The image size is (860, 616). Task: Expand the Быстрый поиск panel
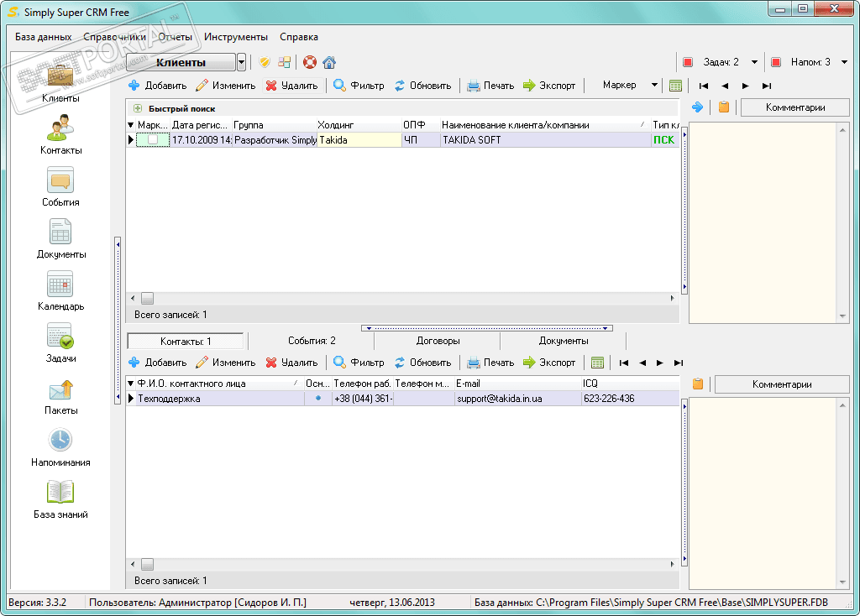[138, 108]
